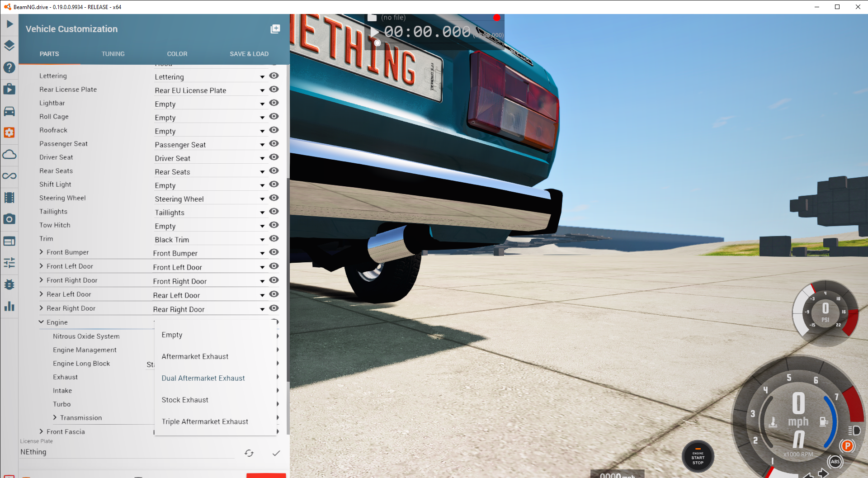This screenshot has height=478, width=868.
Task: Open the film strip replay icon
Action: tap(9, 198)
